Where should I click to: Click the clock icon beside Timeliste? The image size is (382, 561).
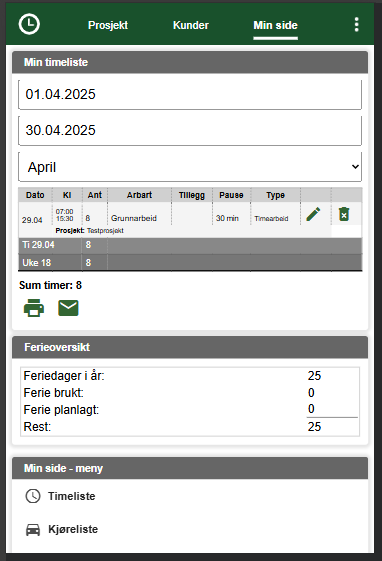click(33, 496)
